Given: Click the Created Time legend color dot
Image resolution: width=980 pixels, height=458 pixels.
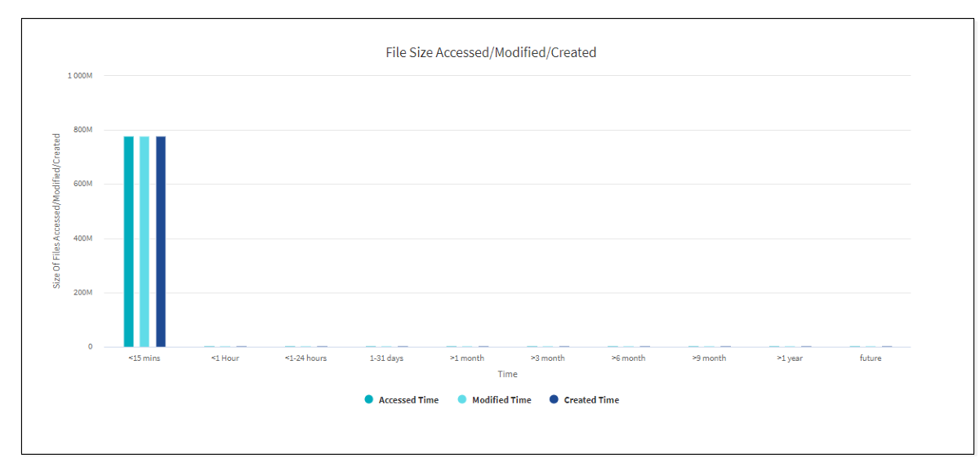Looking at the screenshot, I should pyautogui.click(x=555, y=400).
